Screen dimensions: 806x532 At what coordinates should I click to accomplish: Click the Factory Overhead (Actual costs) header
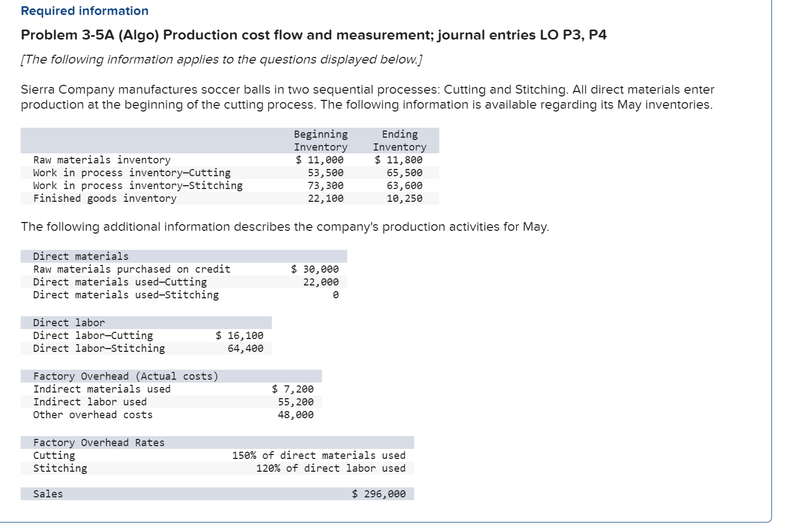pyautogui.click(x=126, y=376)
